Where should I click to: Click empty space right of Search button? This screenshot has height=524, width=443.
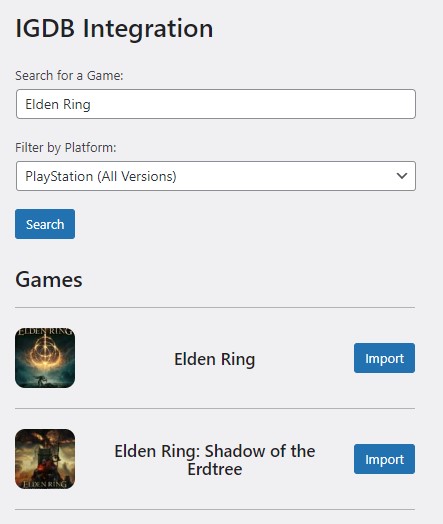tap(234, 224)
